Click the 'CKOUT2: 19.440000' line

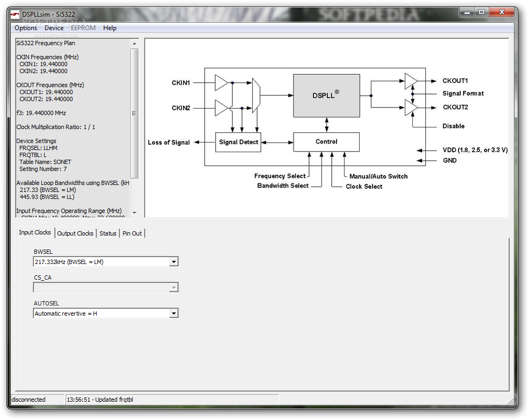pyautogui.click(x=46, y=99)
